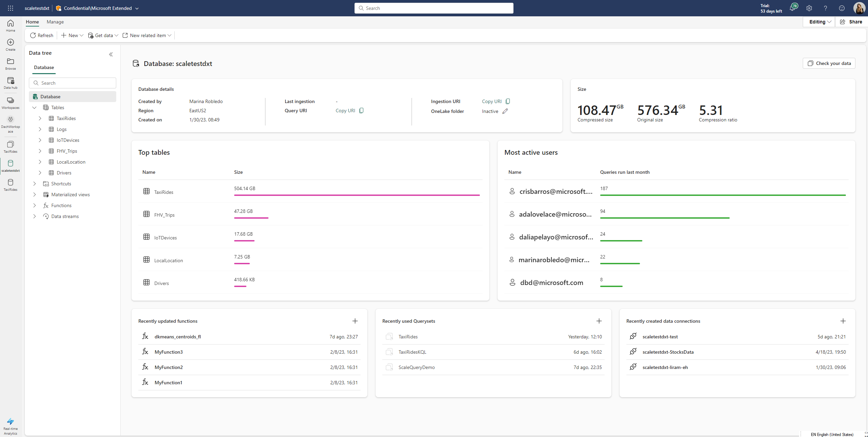868x437 pixels.
Task: Copy the Query URI using its copy icon
Action: tap(361, 110)
